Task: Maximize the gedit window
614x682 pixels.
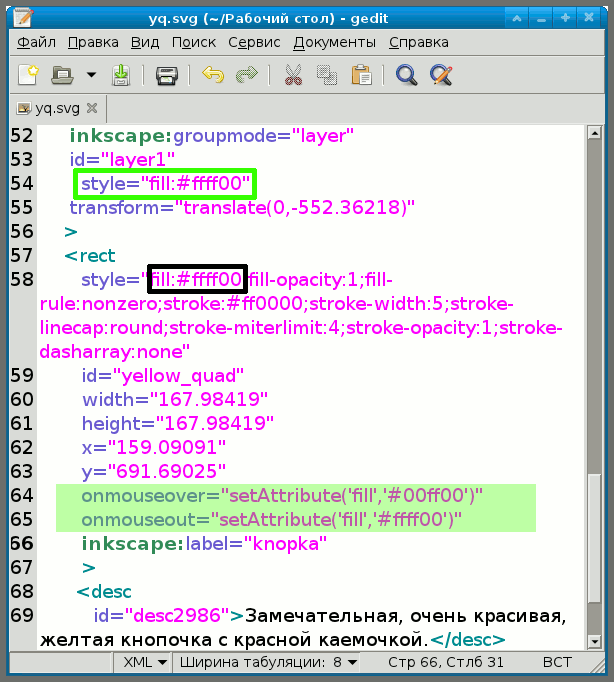Action: (x=565, y=18)
